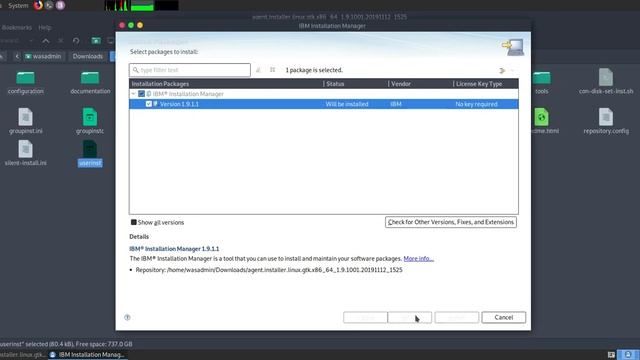Screen dimensions: 640x360
Task: Click the reload icon in file manager toolbar
Action: coord(76,41)
